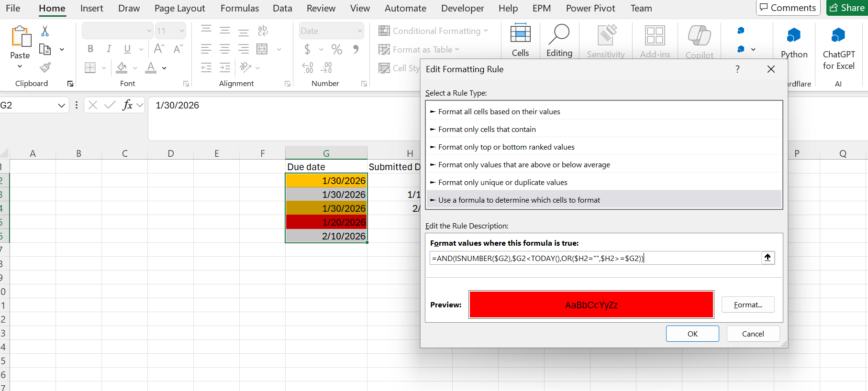Open the Power Pivot tab
The height and width of the screenshot is (391, 868).
(x=590, y=8)
